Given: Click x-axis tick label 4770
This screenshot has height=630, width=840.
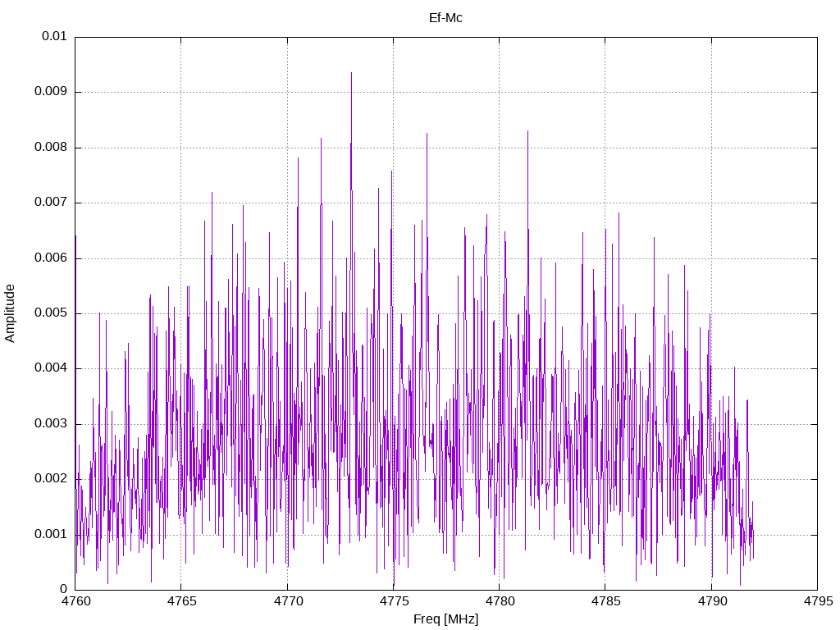Looking at the screenshot, I should pos(288,601).
